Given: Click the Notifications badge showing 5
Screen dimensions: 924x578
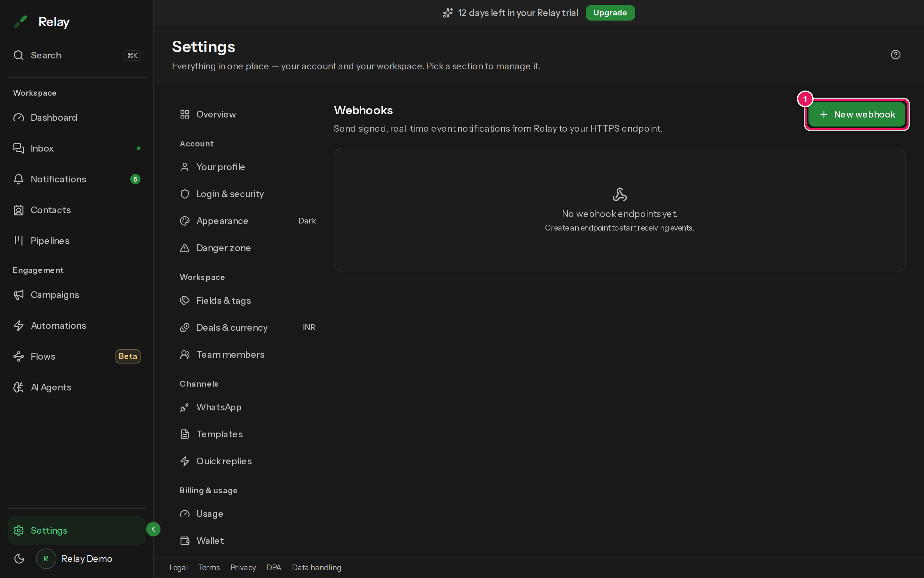Looking at the screenshot, I should click(135, 179).
